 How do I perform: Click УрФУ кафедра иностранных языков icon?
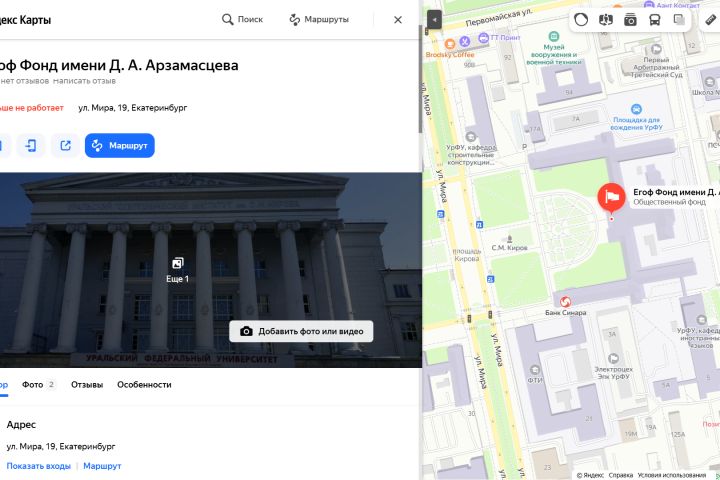pyautogui.click(x=701, y=320)
